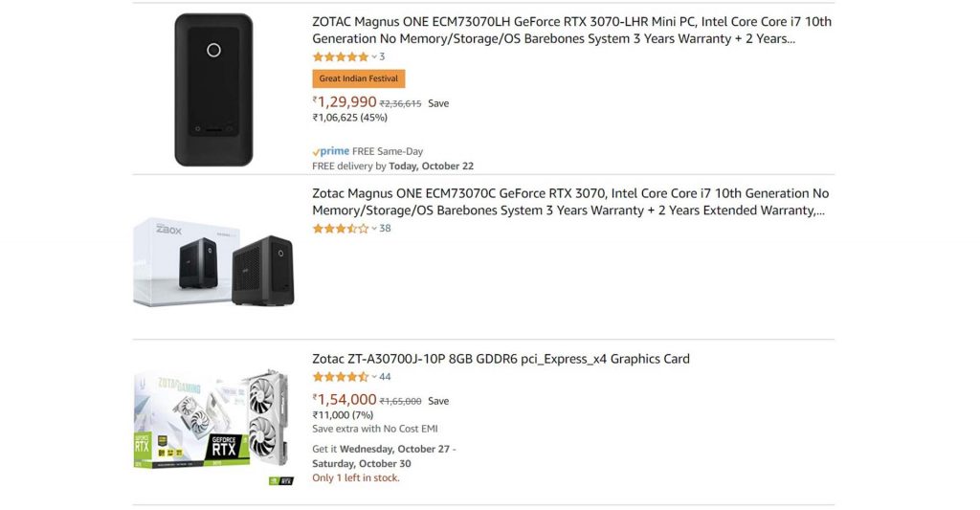Click the ₹1,54,000 graphics card price
Screen dimensions: 980x510
pyautogui.click(x=345, y=400)
